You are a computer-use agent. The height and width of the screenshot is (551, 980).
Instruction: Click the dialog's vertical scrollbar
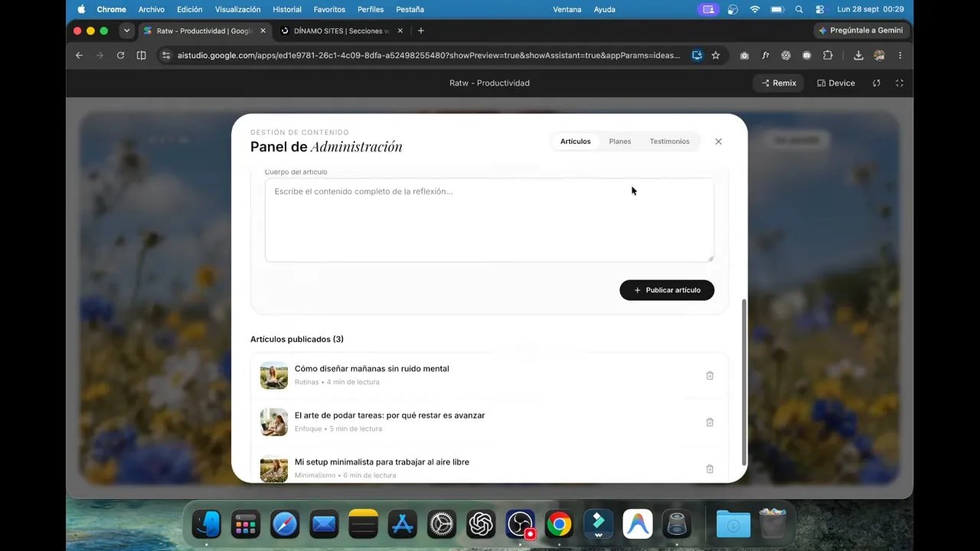744,382
